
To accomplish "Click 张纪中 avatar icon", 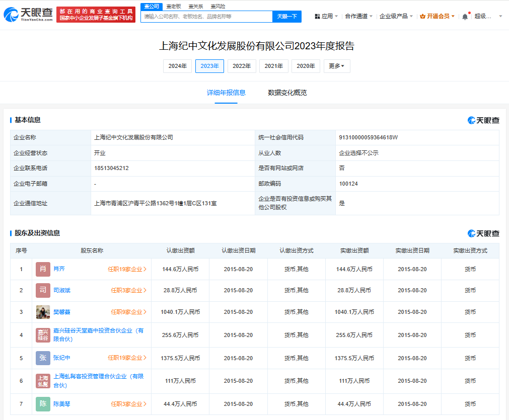I will point(43,358).
